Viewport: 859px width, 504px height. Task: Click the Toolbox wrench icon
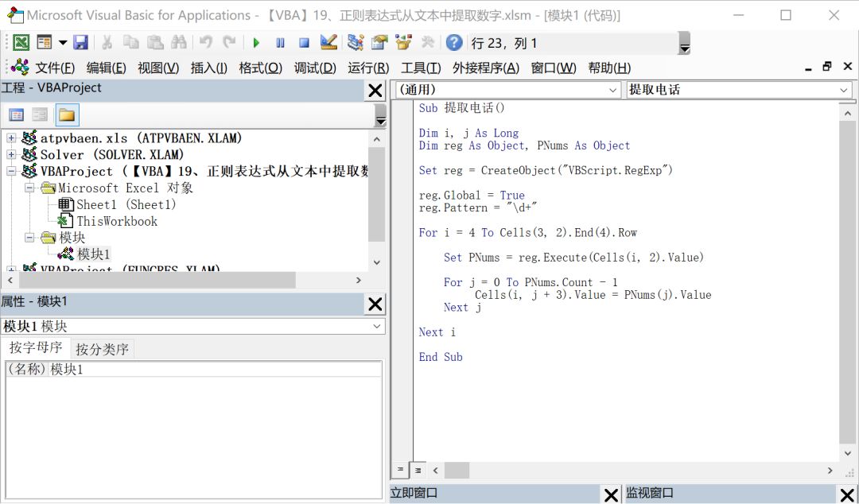click(428, 43)
